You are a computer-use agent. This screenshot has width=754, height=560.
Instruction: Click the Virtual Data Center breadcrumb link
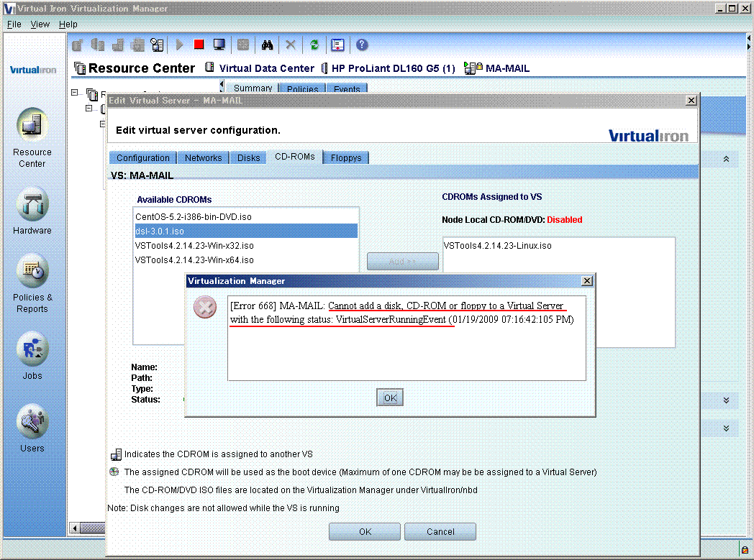[x=260, y=68]
